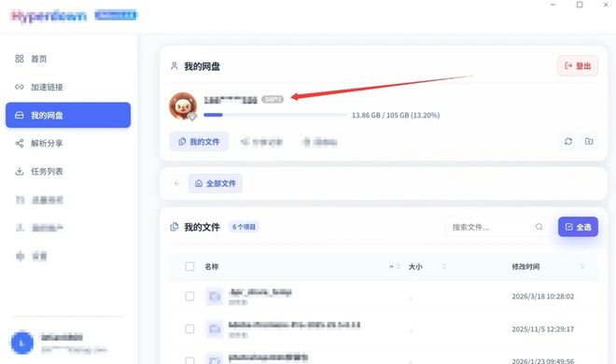The height and width of the screenshot is (364, 616).
Task: Click the folder icon of the 2025/11/5 row
Action: coord(215,329)
